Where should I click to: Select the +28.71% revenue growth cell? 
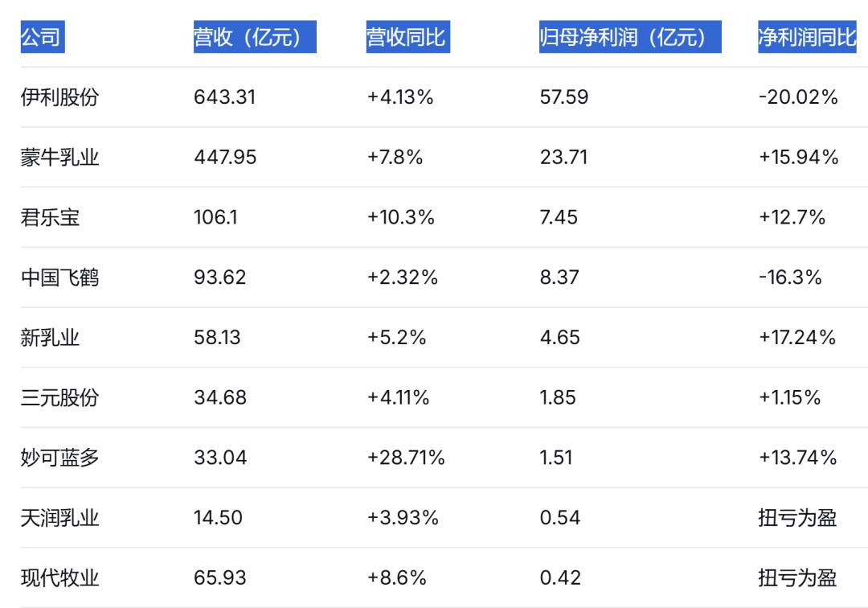pos(406,458)
